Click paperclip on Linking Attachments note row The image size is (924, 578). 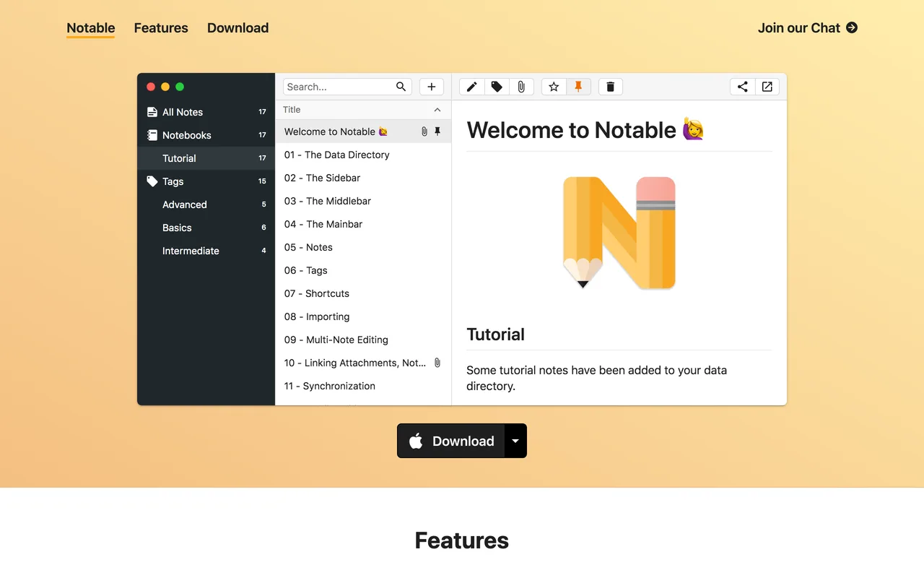click(437, 363)
